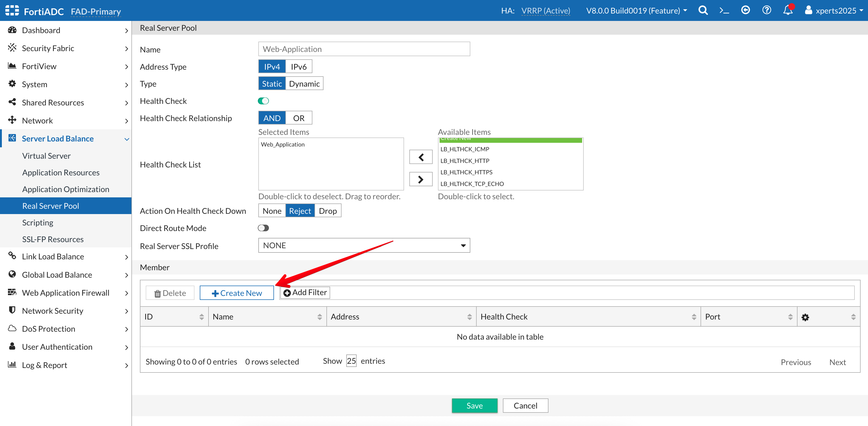The width and height of the screenshot is (868, 426).
Task: Click the Name input field
Action: tap(364, 49)
